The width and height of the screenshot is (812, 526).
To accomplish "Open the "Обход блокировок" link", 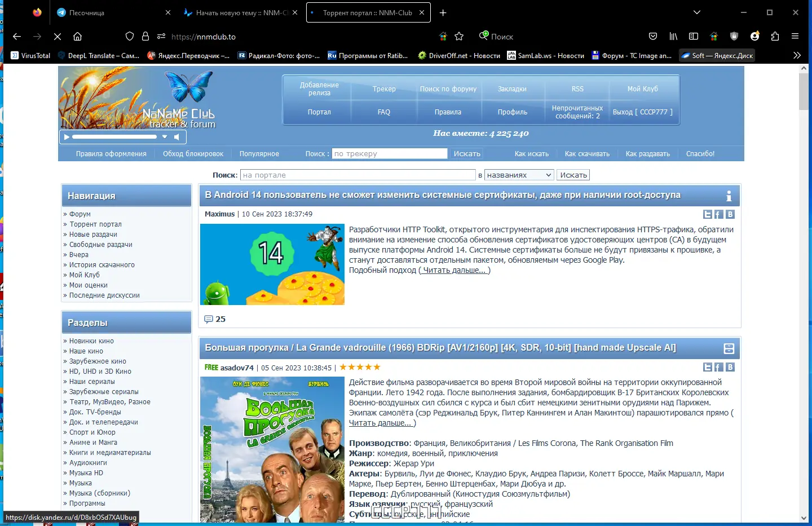I will pos(193,154).
